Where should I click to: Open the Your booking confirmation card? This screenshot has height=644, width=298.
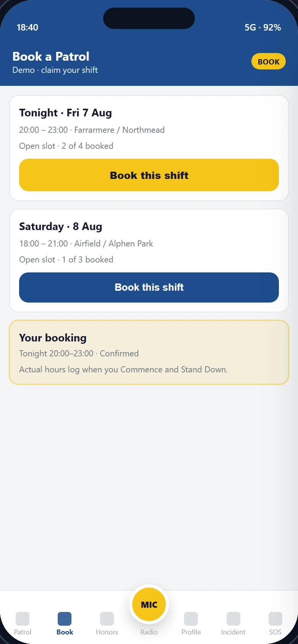click(149, 352)
